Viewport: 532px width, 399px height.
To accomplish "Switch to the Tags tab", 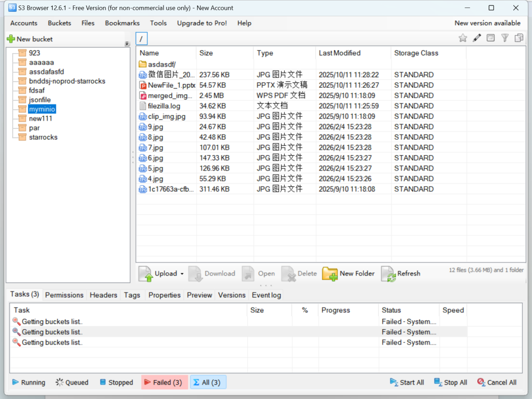I will click(132, 295).
